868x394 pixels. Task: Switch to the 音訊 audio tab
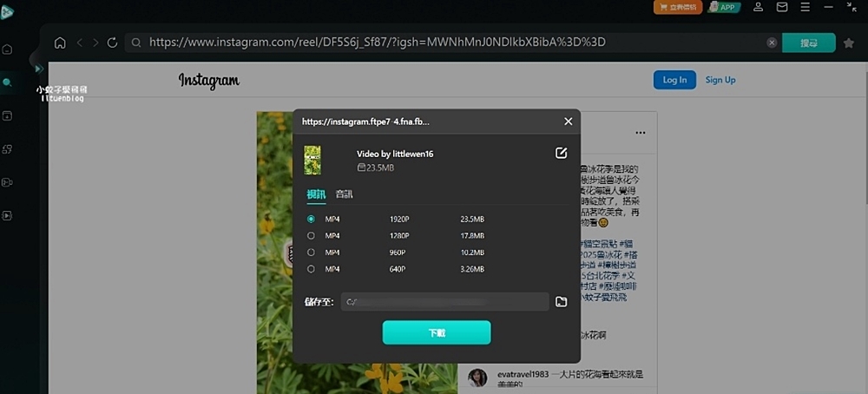click(x=344, y=194)
